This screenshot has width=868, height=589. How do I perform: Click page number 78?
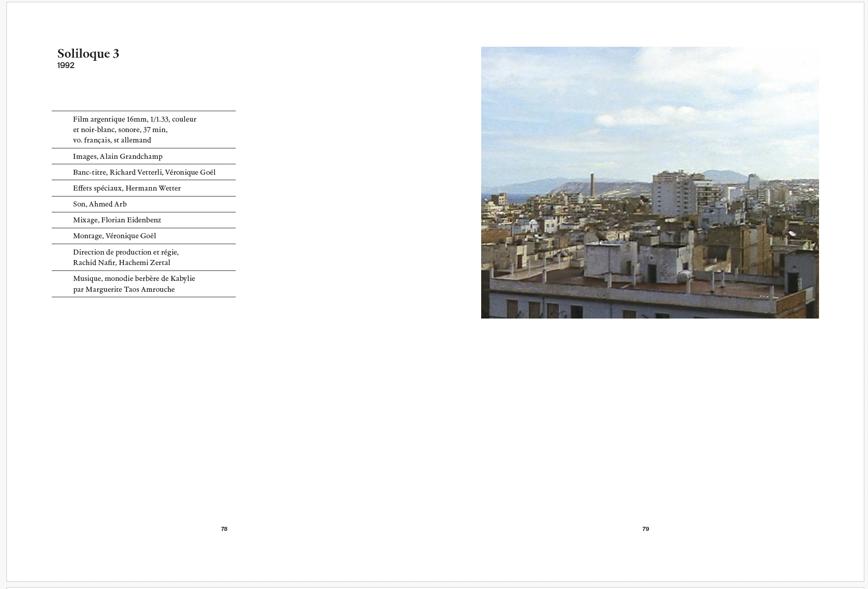click(x=224, y=529)
